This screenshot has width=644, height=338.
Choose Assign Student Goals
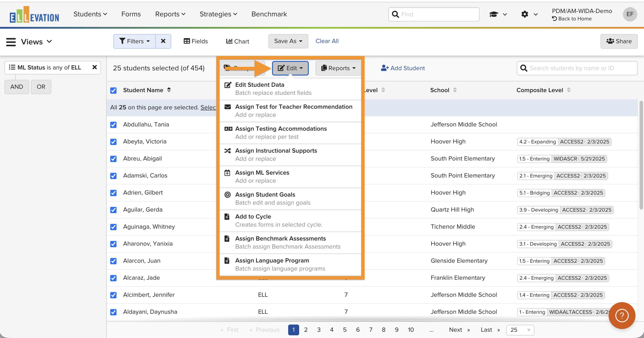(290, 199)
